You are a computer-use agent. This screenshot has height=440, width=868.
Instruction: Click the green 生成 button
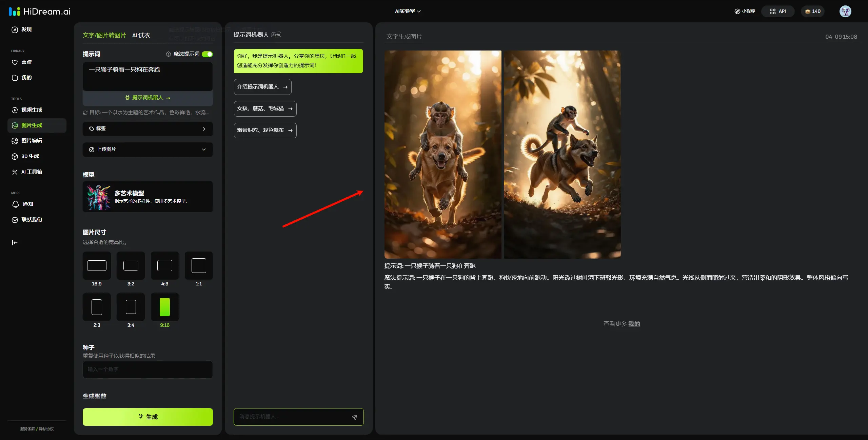(147, 417)
